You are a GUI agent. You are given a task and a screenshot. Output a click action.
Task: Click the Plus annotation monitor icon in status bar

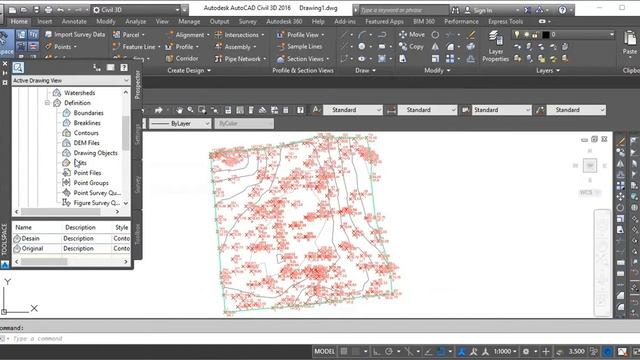pos(546,351)
